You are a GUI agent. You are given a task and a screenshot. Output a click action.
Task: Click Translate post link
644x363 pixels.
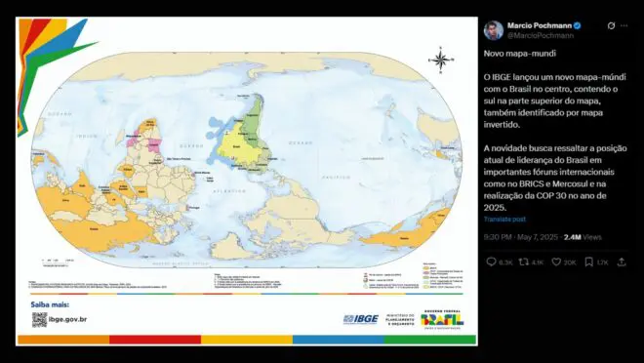point(504,220)
